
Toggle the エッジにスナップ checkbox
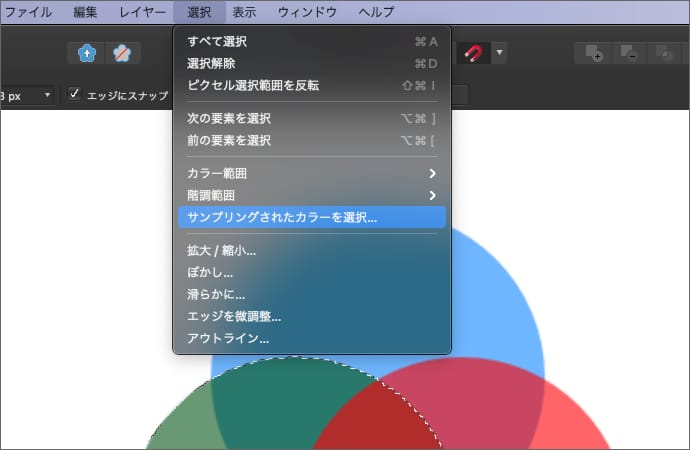[75, 95]
